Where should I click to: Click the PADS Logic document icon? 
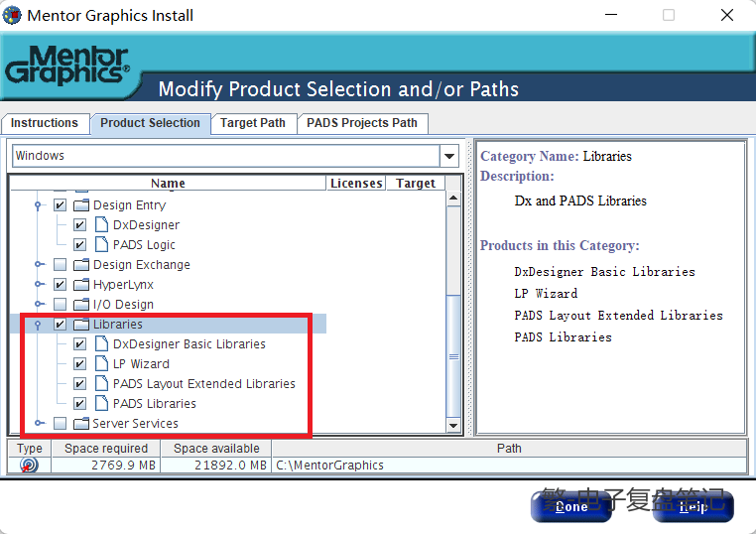[101, 244]
